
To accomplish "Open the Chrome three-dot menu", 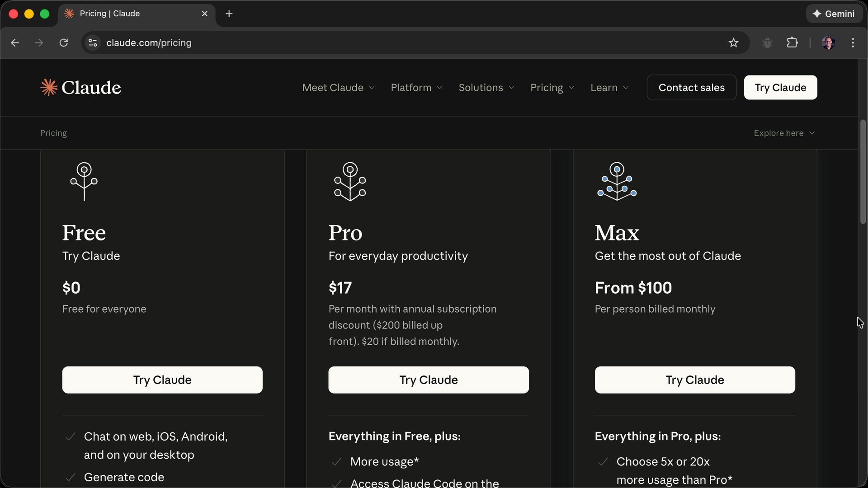I will pyautogui.click(x=853, y=42).
